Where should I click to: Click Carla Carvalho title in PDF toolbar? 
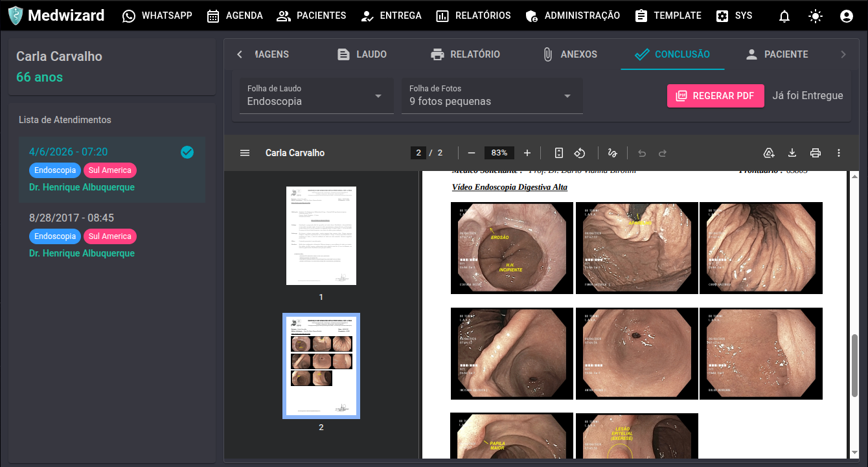click(295, 153)
